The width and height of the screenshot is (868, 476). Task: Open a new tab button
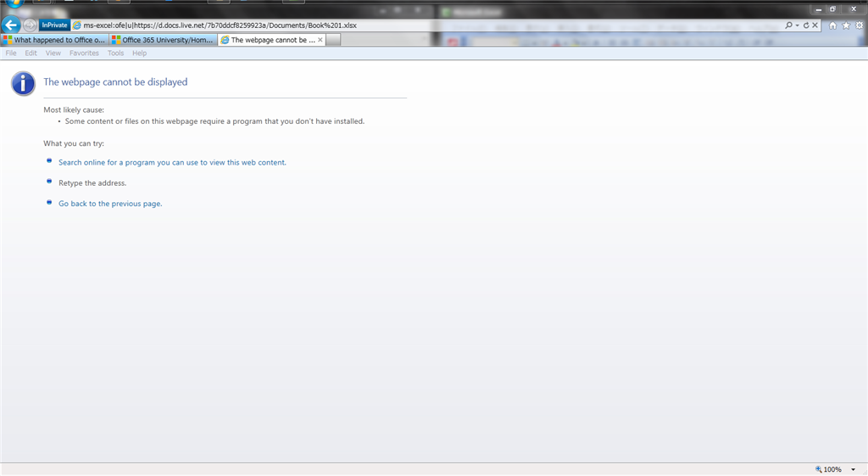click(x=333, y=40)
